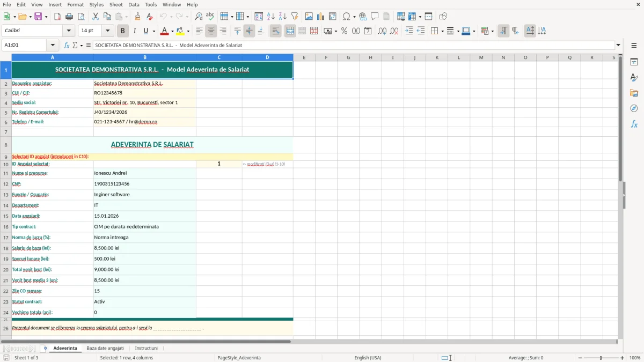Open the Borders dropdown arrow
Screen dimensions: 644x362
442,31
